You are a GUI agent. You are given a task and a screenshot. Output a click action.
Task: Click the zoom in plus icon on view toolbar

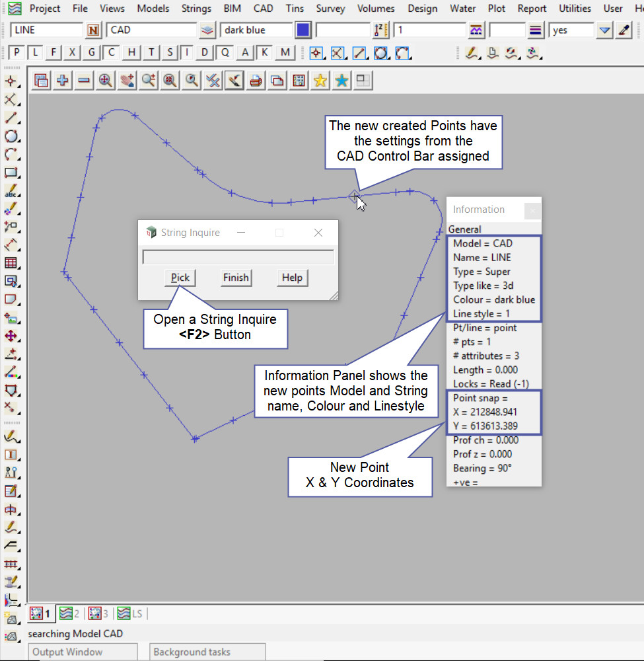coord(63,81)
